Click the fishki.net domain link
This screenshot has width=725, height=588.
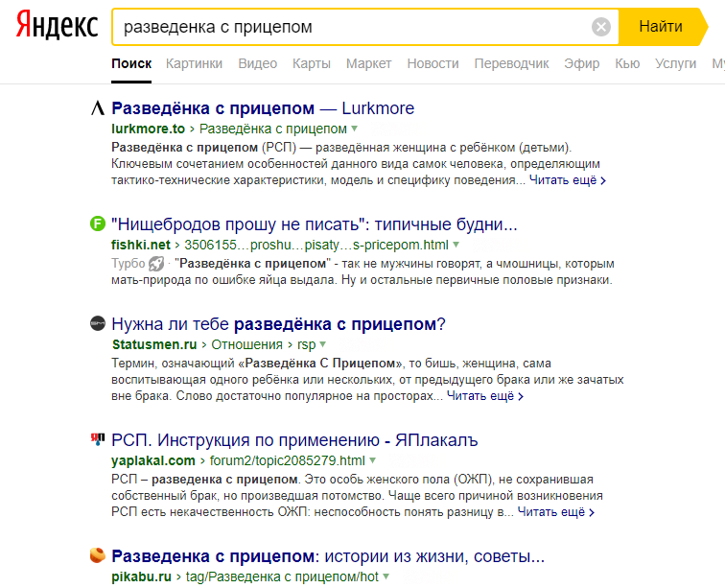(141, 245)
